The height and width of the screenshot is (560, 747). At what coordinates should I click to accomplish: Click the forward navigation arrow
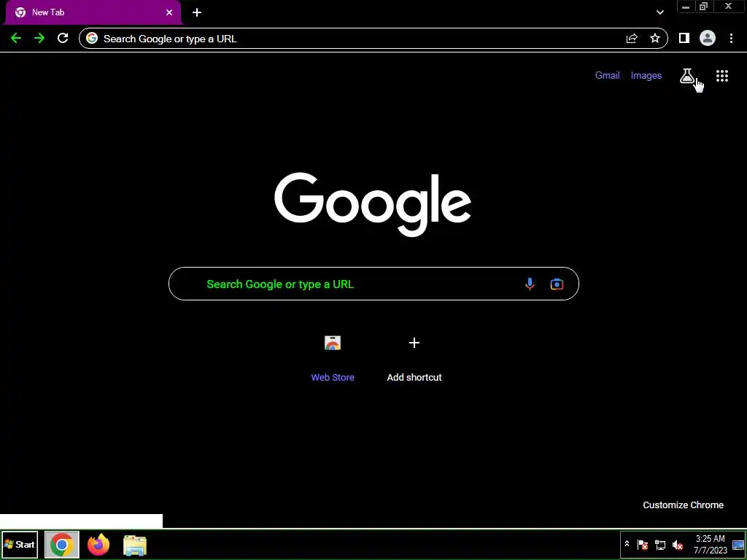39,39
